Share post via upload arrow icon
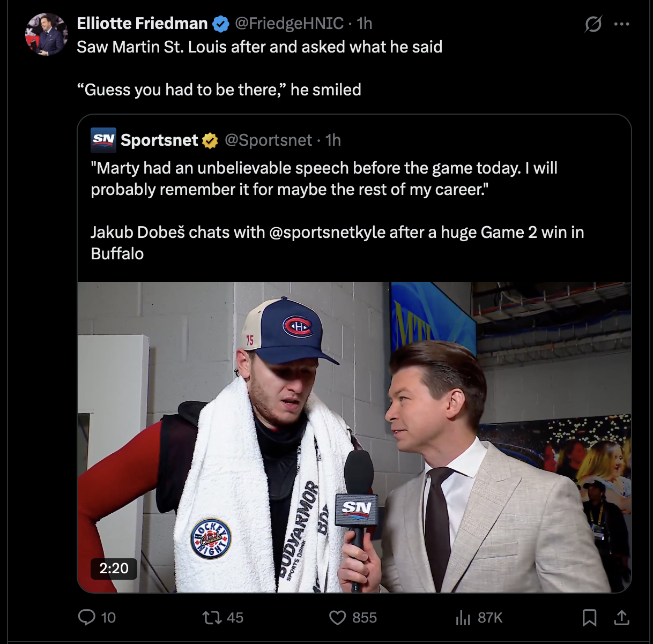Viewport: 653px width, 644px height. (x=621, y=618)
